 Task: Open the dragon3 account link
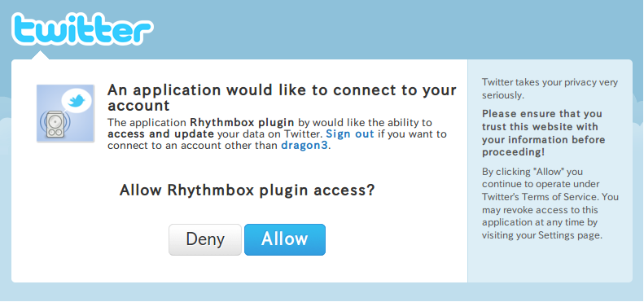coord(304,146)
